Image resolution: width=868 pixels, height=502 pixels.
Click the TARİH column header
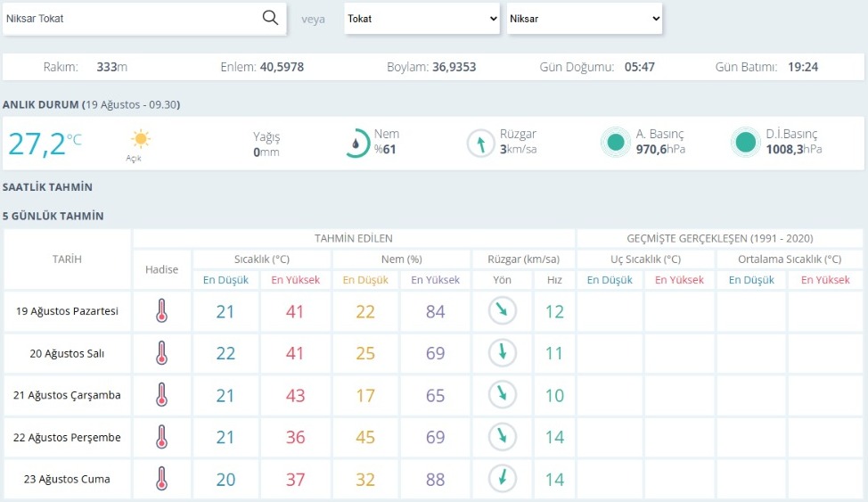(67, 259)
